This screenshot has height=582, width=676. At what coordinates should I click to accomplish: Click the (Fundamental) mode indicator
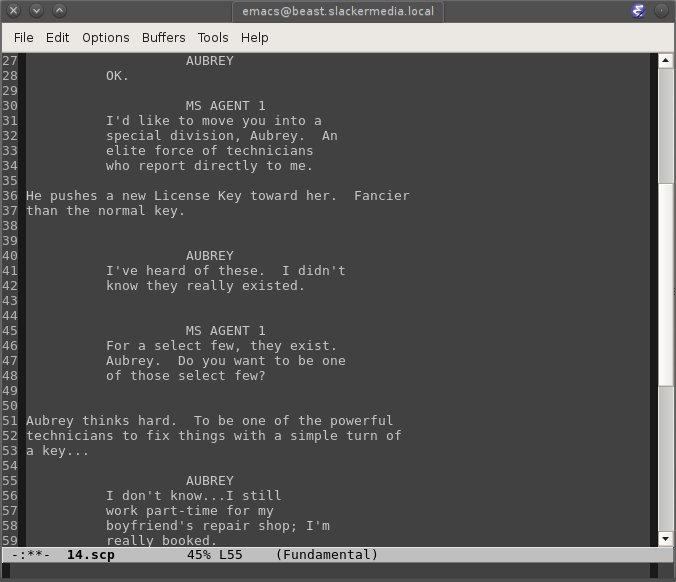point(326,554)
